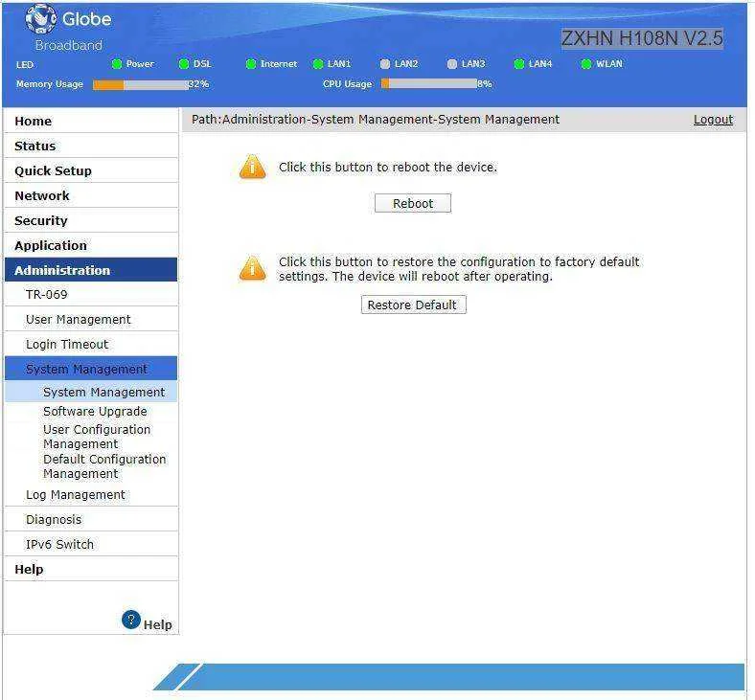Image resolution: width=755 pixels, height=700 pixels.
Task: Open the Help menu in sidebar
Action: pyautogui.click(x=91, y=569)
